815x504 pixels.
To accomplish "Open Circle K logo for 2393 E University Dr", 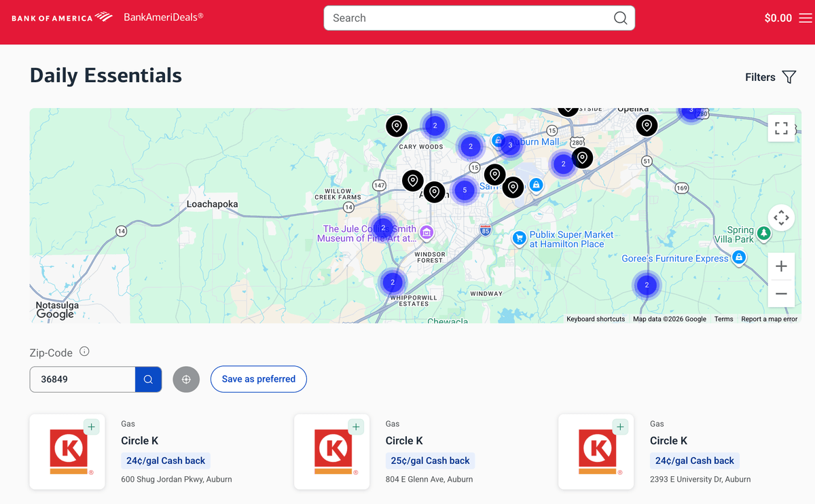I will 596,452.
